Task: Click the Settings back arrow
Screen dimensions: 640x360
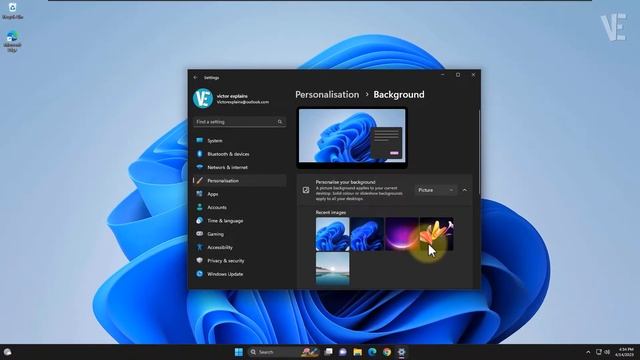Action: (196, 77)
